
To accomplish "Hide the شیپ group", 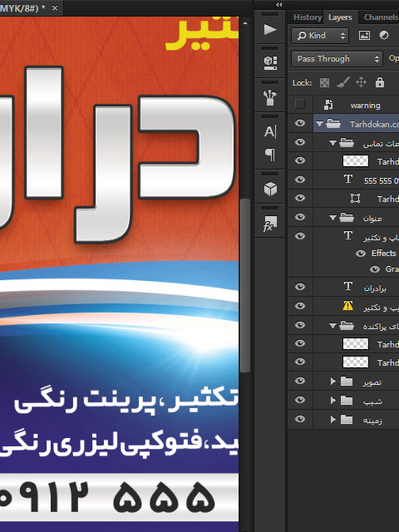I will 300,400.
